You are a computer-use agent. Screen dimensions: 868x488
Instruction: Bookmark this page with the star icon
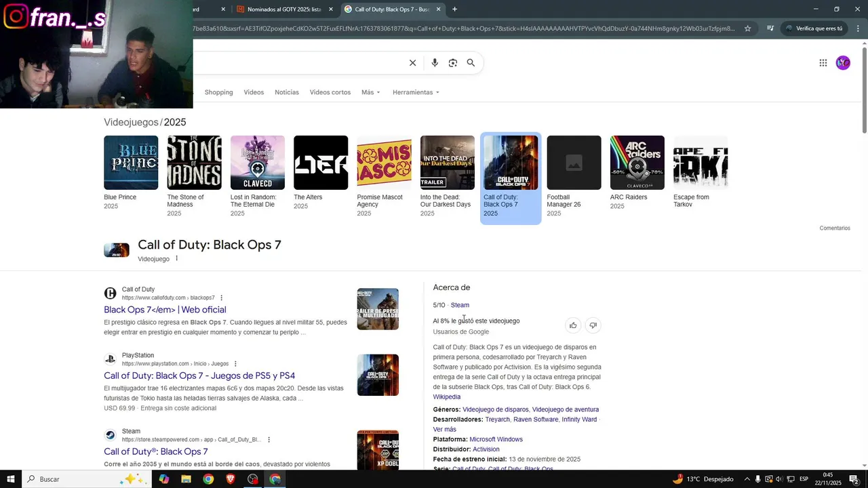coord(747,28)
